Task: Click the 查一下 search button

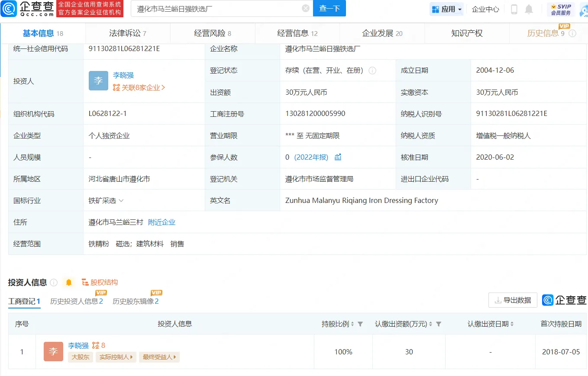Action: [x=330, y=9]
